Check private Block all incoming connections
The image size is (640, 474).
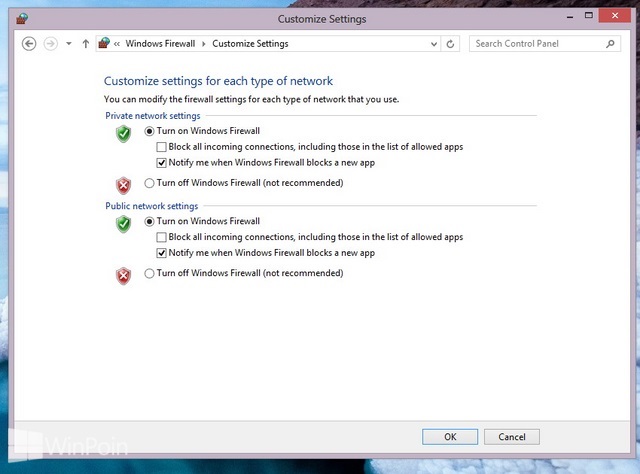[161, 147]
